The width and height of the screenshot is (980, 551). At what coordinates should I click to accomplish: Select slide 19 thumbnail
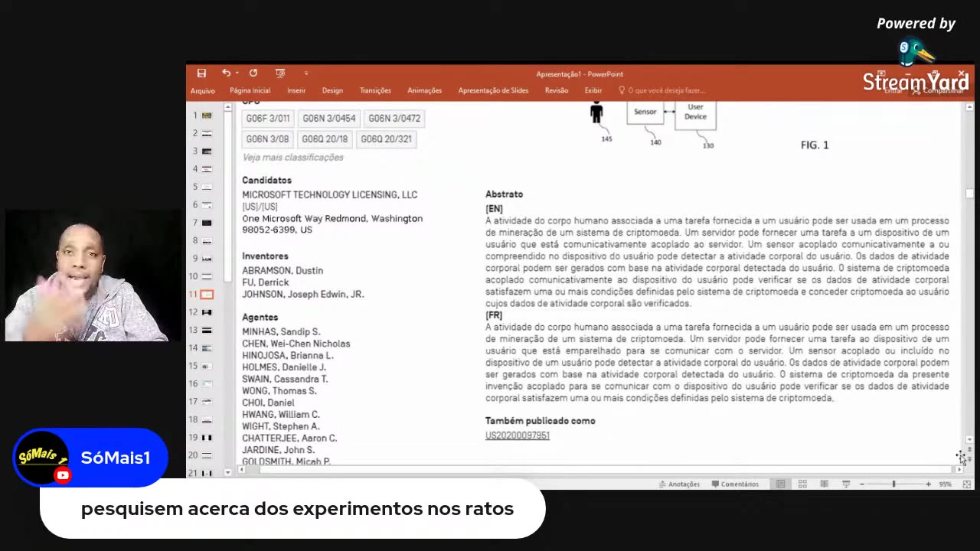207,438
